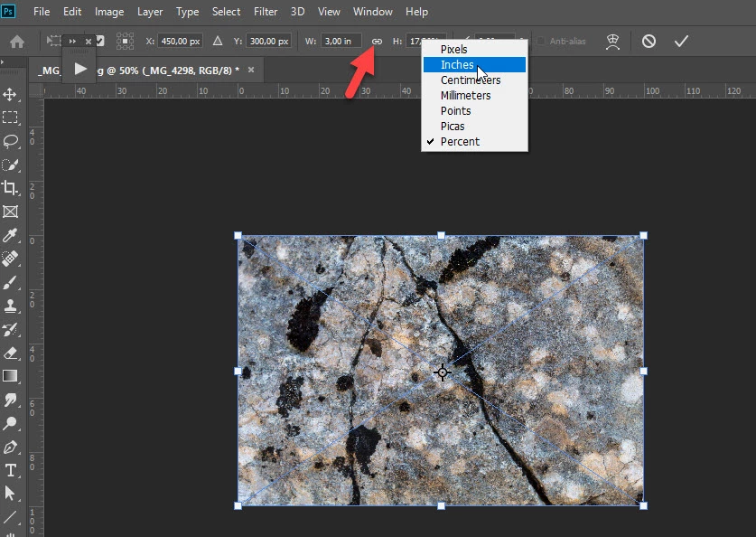756x537 pixels.
Task: Select the Rectangular Marquee tool
Action: (10, 118)
